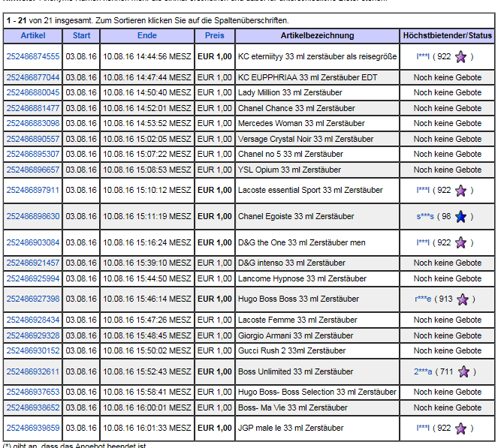Click the Artikelbezeichnung column header
This screenshot has height=448, width=501.
[317, 35]
